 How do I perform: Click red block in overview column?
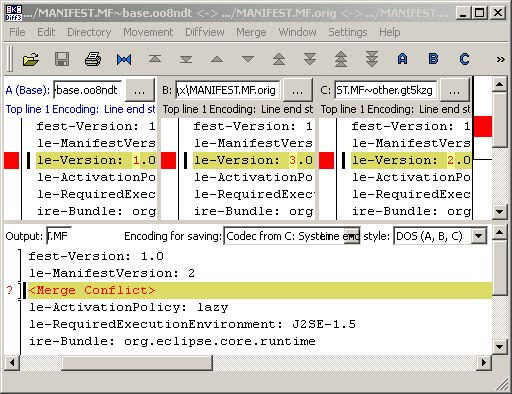(x=483, y=126)
